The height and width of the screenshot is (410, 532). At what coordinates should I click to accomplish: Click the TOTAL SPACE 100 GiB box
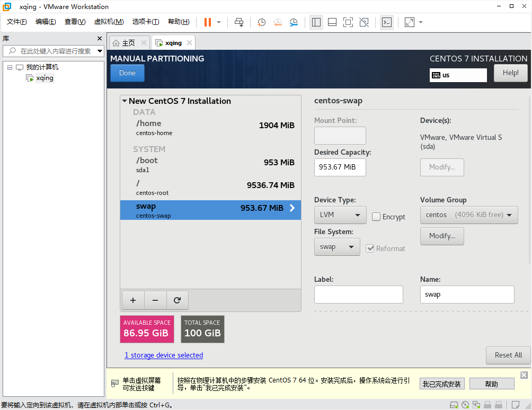click(x=202, y=329)
